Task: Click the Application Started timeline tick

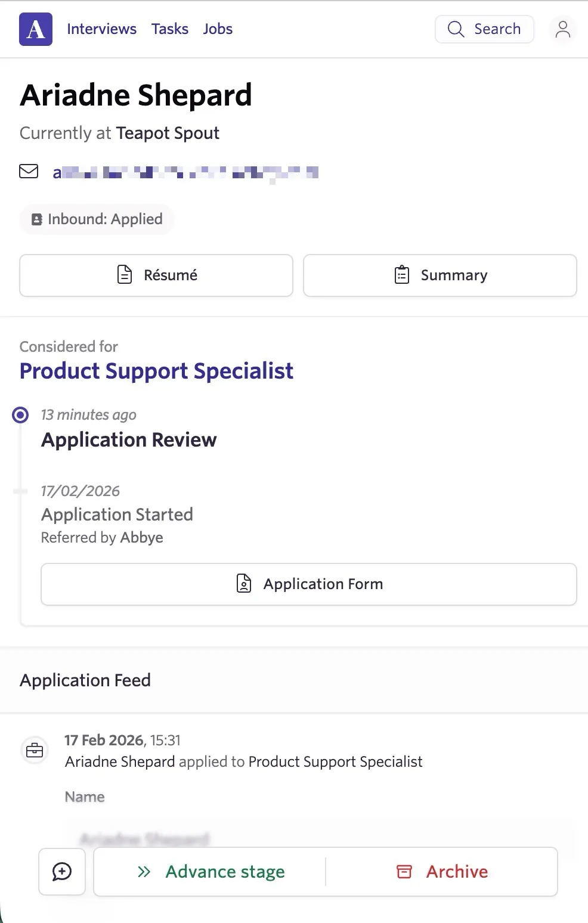Action: [x=20, y=491]
